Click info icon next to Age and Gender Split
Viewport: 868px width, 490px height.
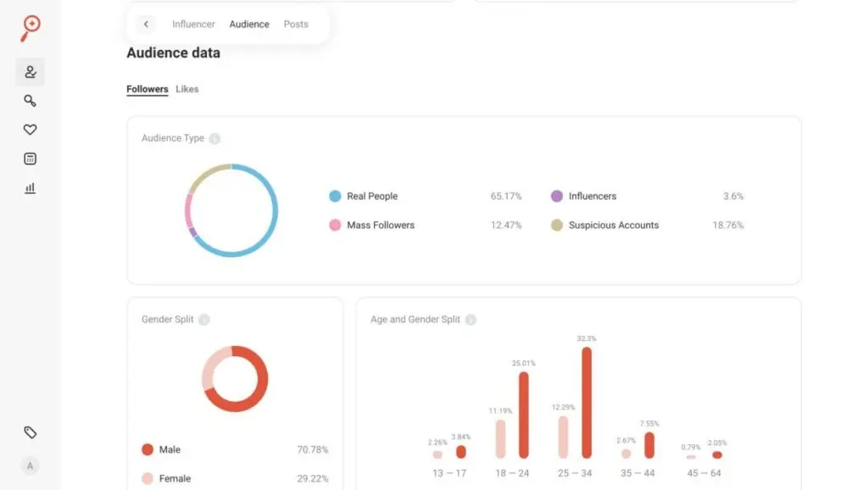[x=470, y=320]
